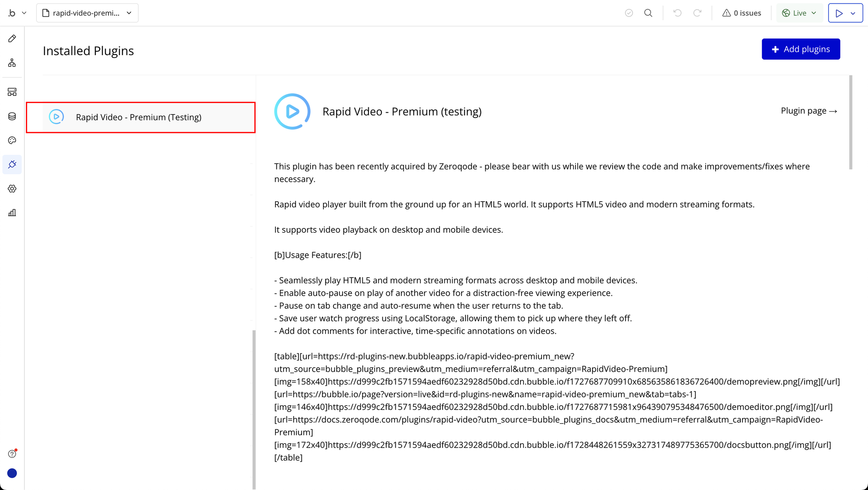Click the saved-status checkmark icon
This screenshot has width=868, height=490.
click(629, 13)
